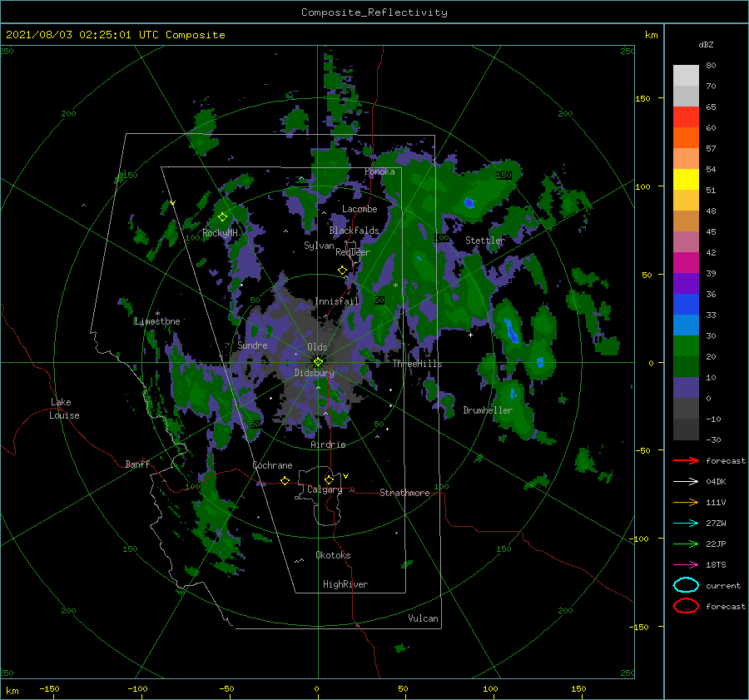Click the radar site diamond at Olds center
This screenshot has width=749, height=700.
coord(318,362)
